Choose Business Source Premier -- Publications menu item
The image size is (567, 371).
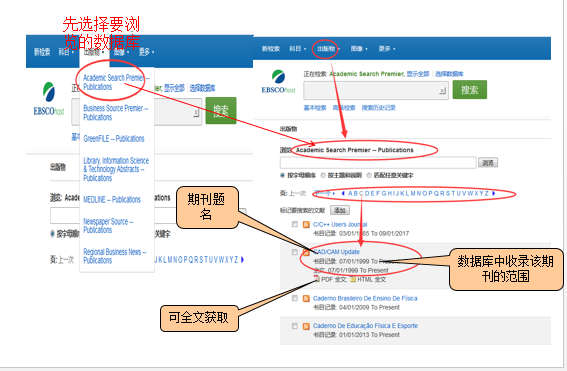pyautogui.click(x=115, y=113)
